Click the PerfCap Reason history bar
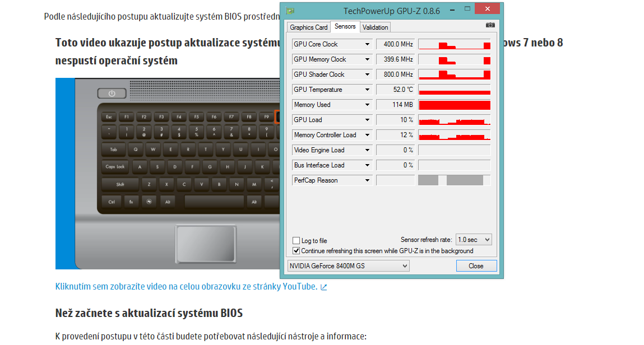644x345 pixels. [x=454, y=180]
